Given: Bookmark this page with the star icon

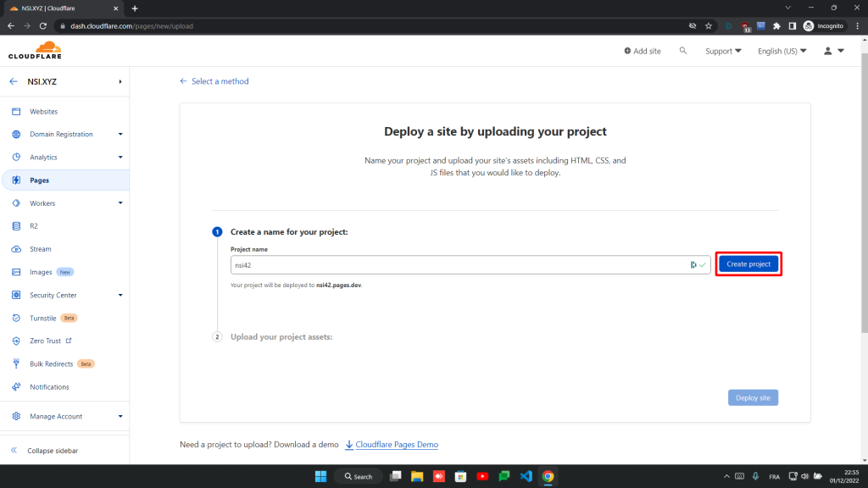Looking at the screenshot, I should point(709,26).
